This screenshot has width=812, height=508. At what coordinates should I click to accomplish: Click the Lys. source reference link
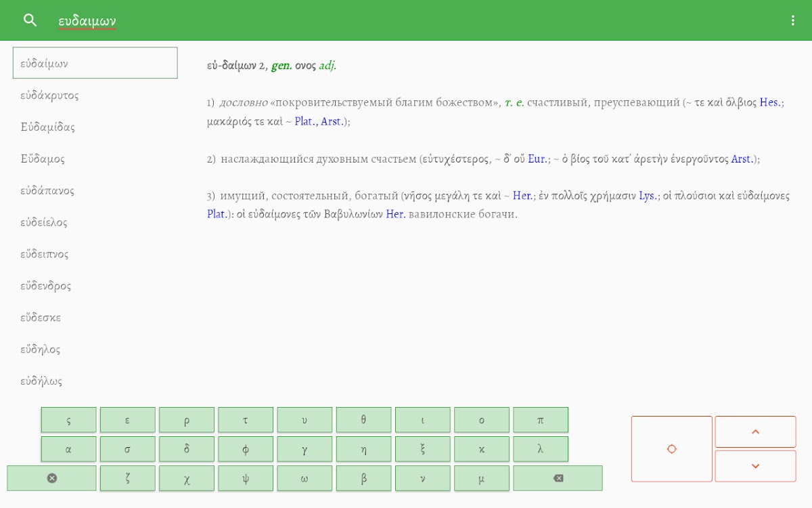click(x=648, y=196)
